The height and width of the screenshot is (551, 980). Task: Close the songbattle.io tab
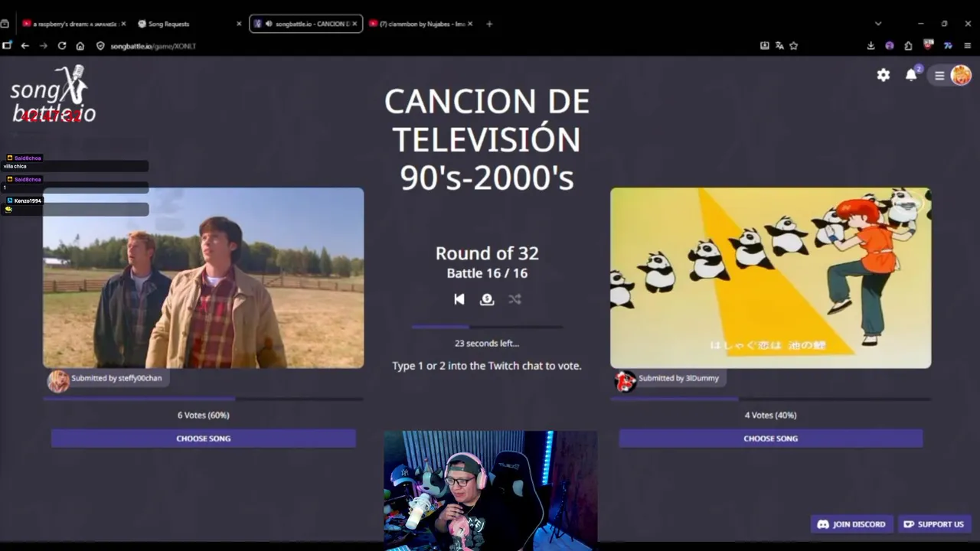coord(354,24)
